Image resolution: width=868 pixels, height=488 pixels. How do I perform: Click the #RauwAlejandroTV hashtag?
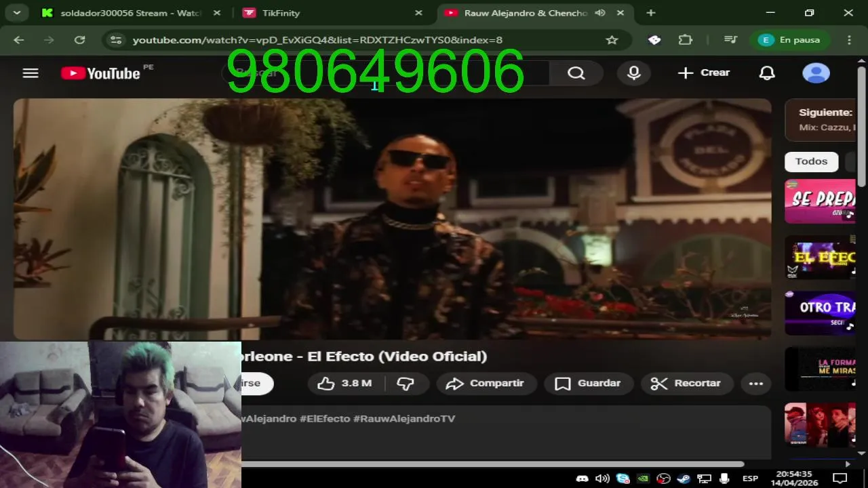(x=403, y=419)
